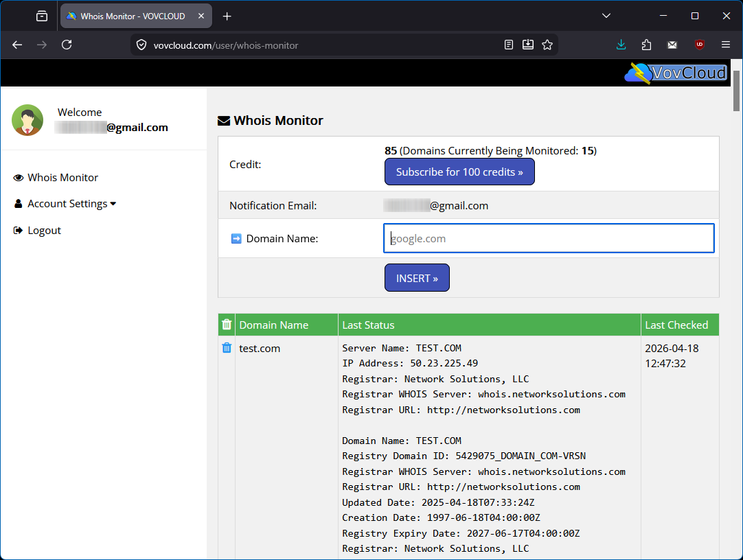The image size is (743, 560).
Task: Toggle reader view icon in address bar
Action: tap(509, 45)
